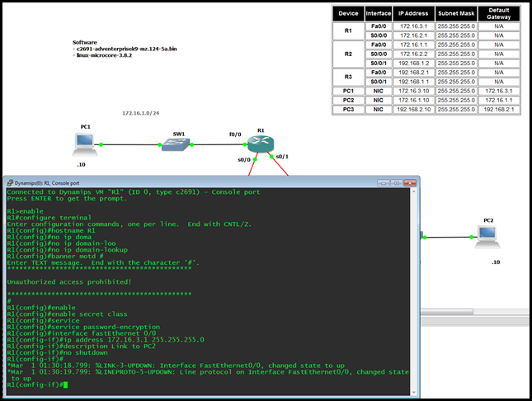Click green link dot next to PC1
Image resolution: width=532 pixels, height=401 pixels.
[x=101, y=144]
